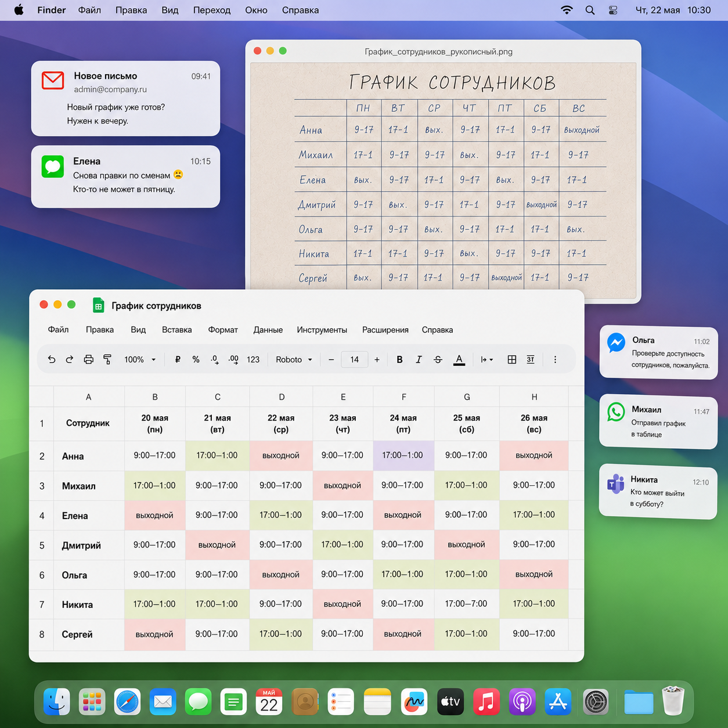Viewport: 728px width, 728px height.
Task: Open Control Center in the menu bar
Action: tap(613, 10)
